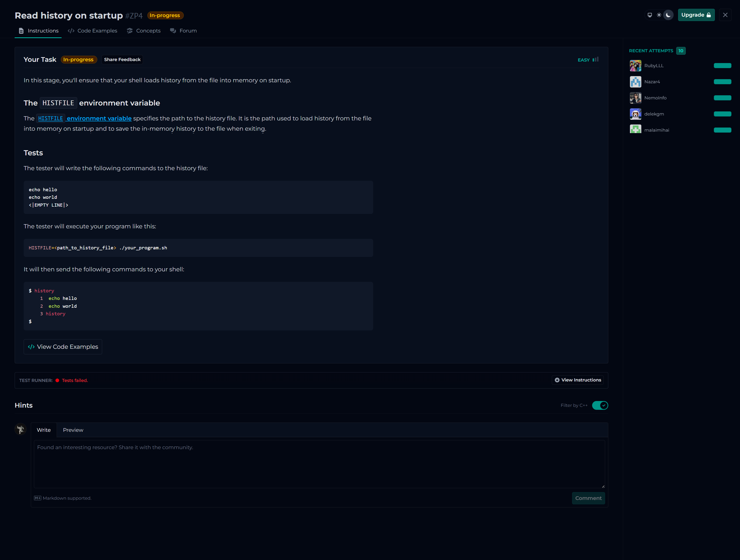This screenshot has width=740, height=560.
Task: Click the Upgrade button
Action: (x=696, y=15)
